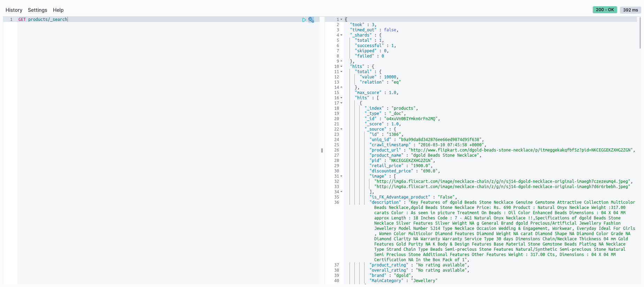Run the request with the play icon
This screenshot has height=287, width=644.
pyautogui.click(x=304, y=20)
